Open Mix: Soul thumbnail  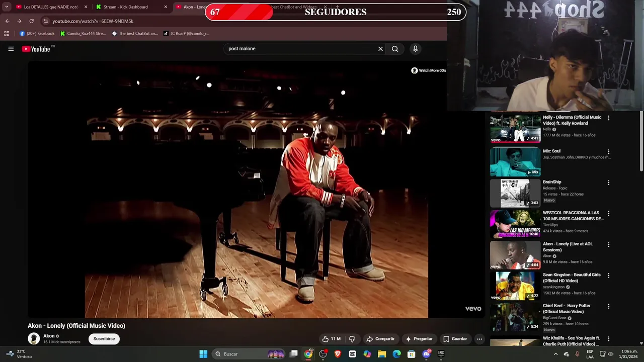tap(515, 162)
